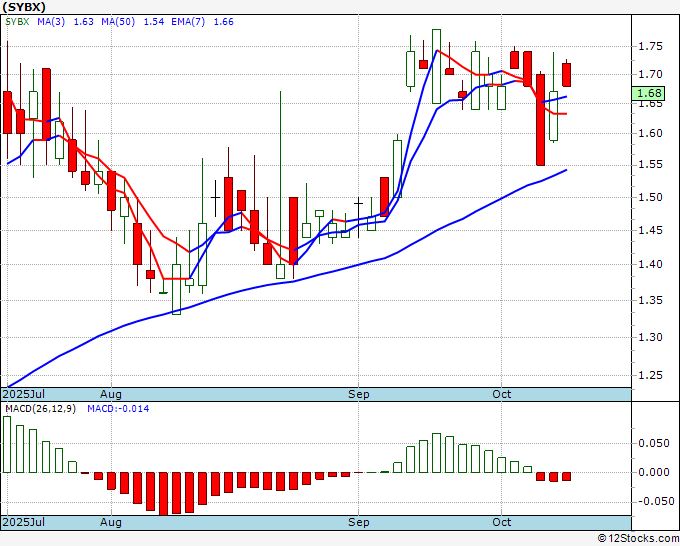This screenshot has height=546, width=680.
Task: Click the 1.70 price axis label
Action: [x=651, y=75]
